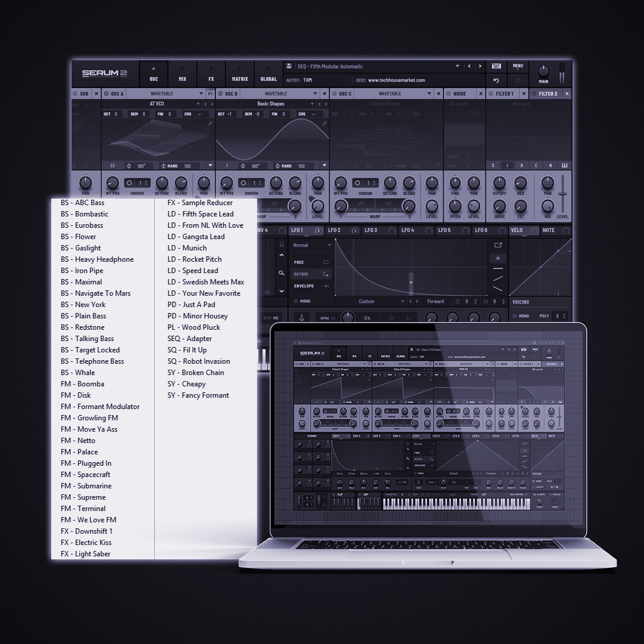The width and height of the screenshot is (644, 644).
Task: Select the LFO point dot tool
Action: coord(498,258)
